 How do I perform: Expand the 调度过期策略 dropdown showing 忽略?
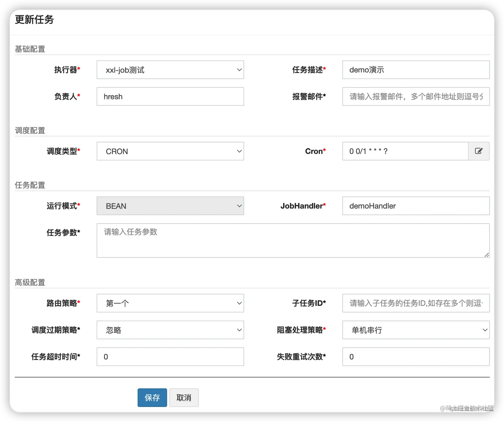coord(170,330)
